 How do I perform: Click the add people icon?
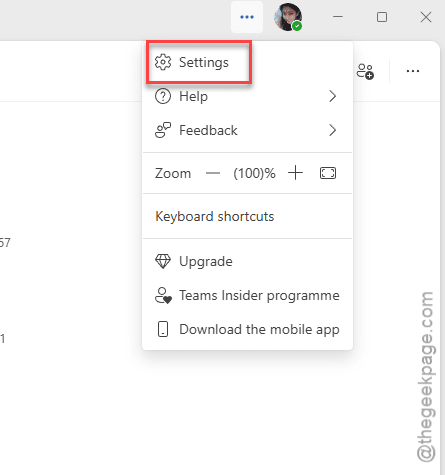pyautogui.click(x=365, y=71)
